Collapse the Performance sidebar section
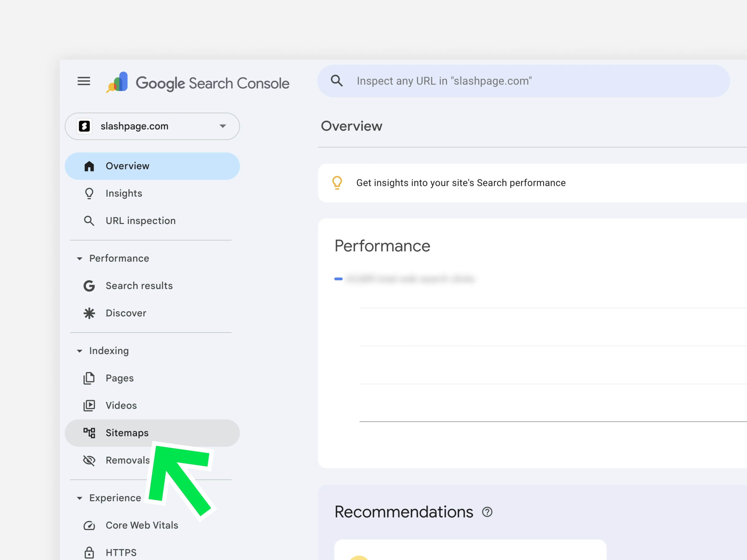Image resolution: width=747 pixels, height=560 pixels. (x=80, y=259)
